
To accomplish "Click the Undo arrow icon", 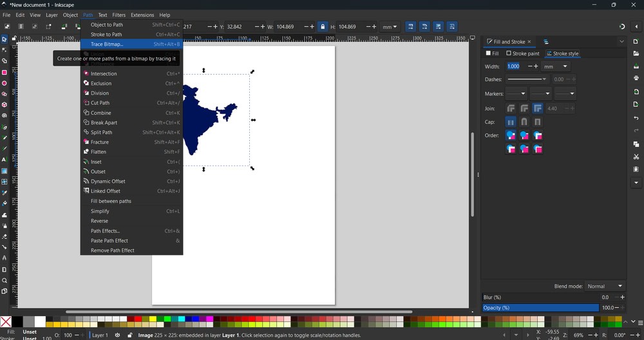I will [x=636, y=118].
